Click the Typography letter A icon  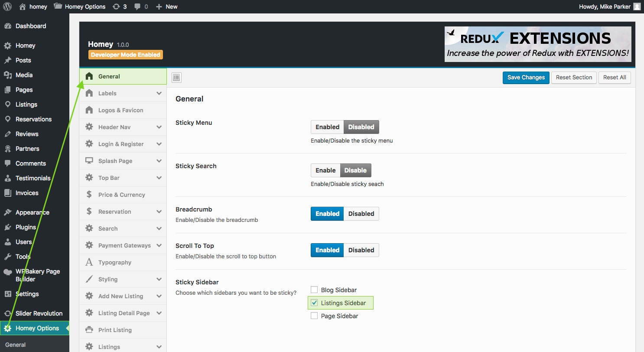tap(89, 262)
